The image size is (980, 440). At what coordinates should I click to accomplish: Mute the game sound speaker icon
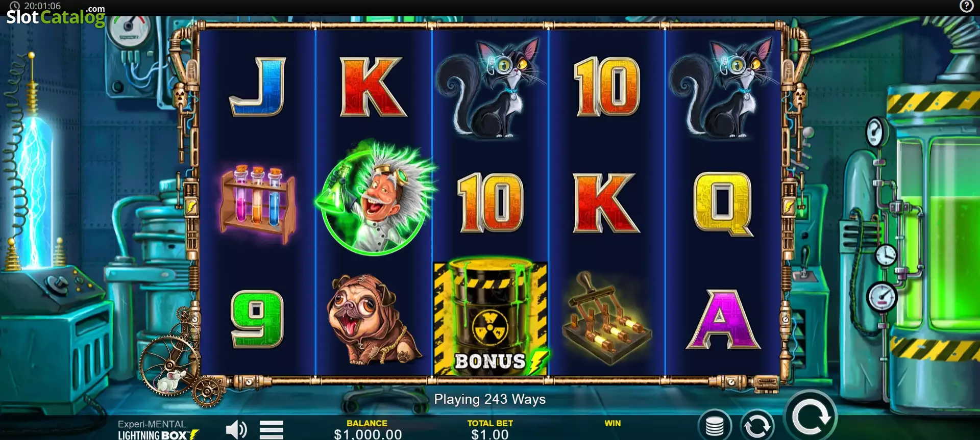point(236,430)
